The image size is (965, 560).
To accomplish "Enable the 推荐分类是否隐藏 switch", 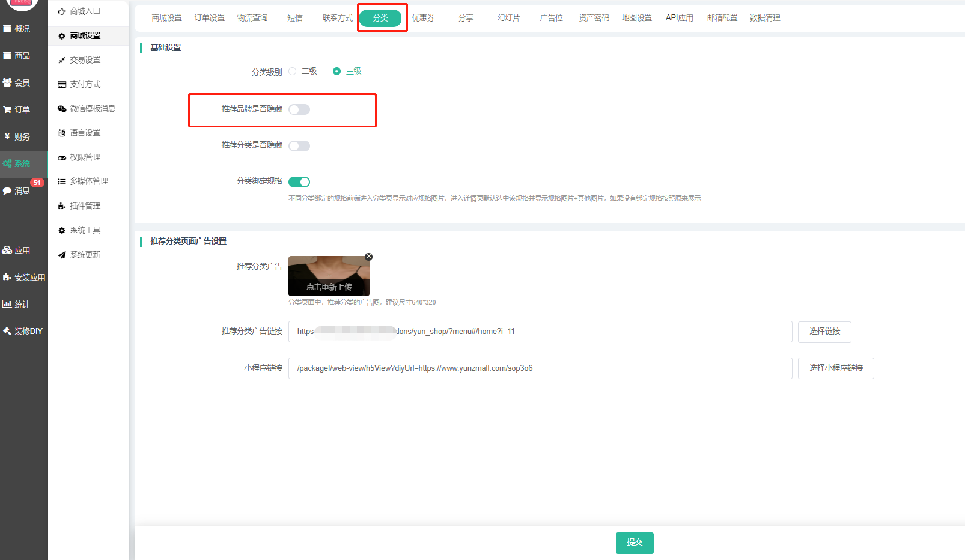I will (299, 146).
